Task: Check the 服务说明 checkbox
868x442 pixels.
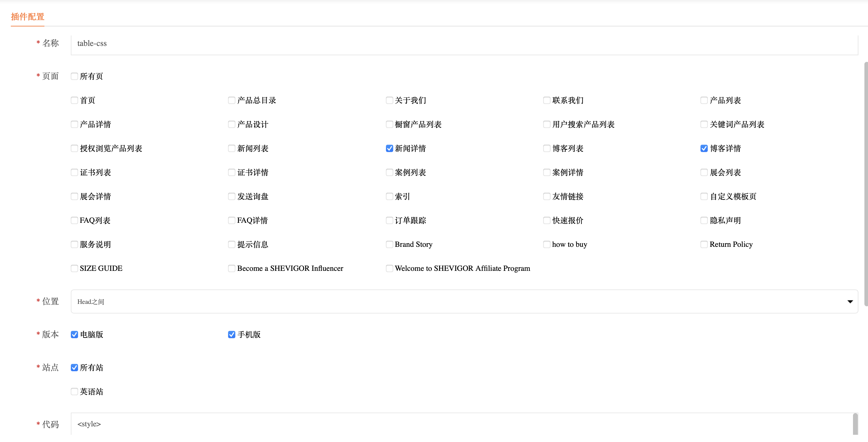Action: (74, 244)
